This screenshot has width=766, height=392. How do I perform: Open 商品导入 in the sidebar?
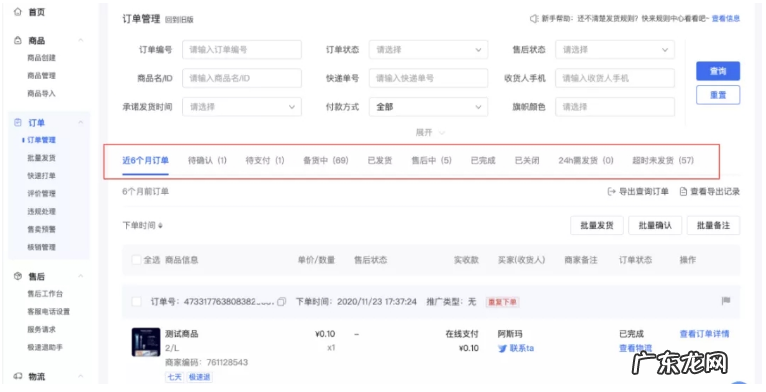click(x=42, y=93)
